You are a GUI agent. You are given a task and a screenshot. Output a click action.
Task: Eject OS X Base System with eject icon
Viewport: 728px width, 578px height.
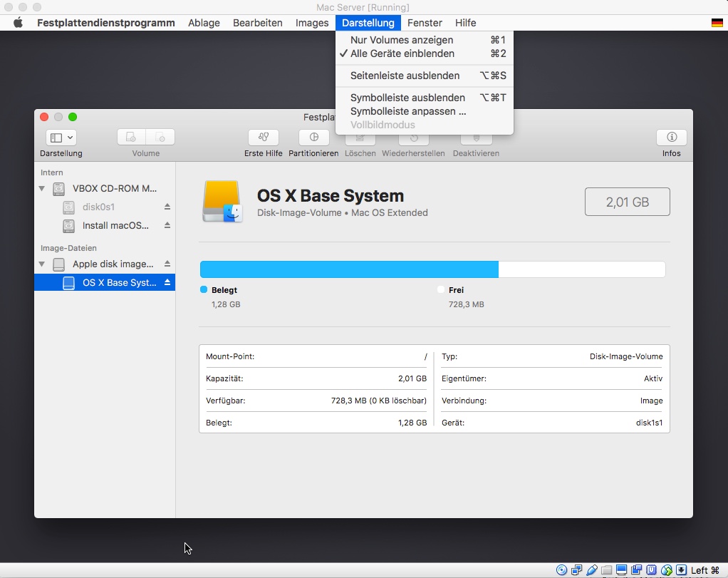point(167,282)
